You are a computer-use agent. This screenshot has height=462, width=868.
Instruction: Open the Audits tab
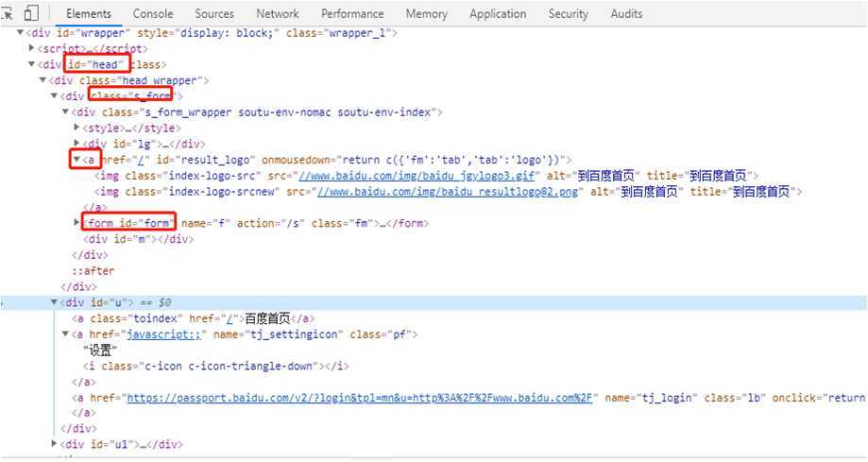626,14
